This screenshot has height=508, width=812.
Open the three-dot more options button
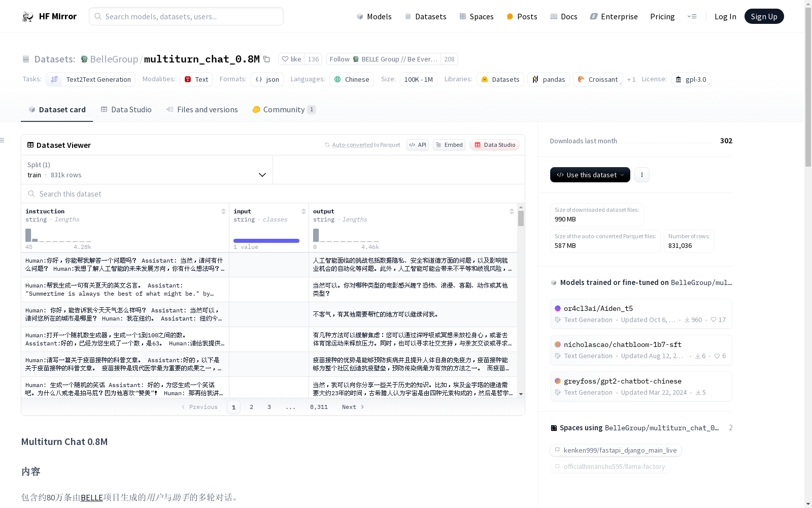tap(642, 175)
